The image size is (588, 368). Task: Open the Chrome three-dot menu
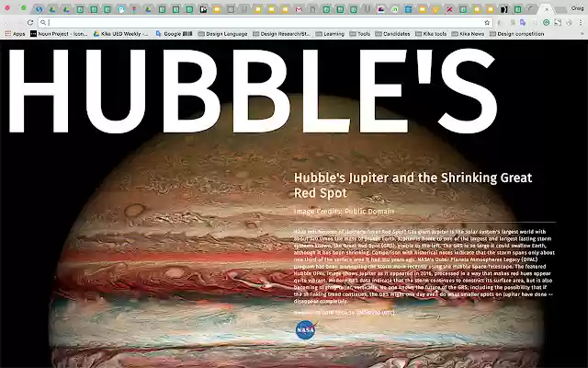pos(581,22)
